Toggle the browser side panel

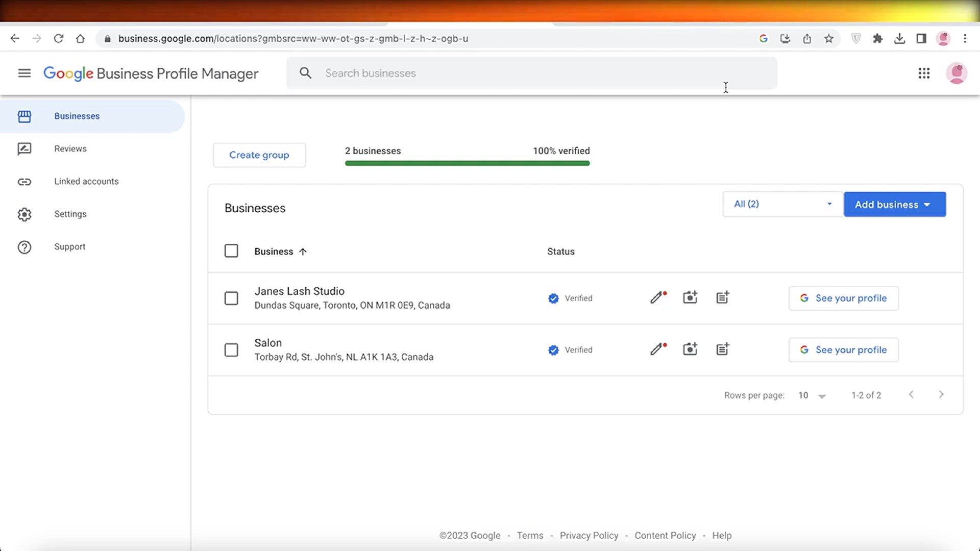click(921, 38)
